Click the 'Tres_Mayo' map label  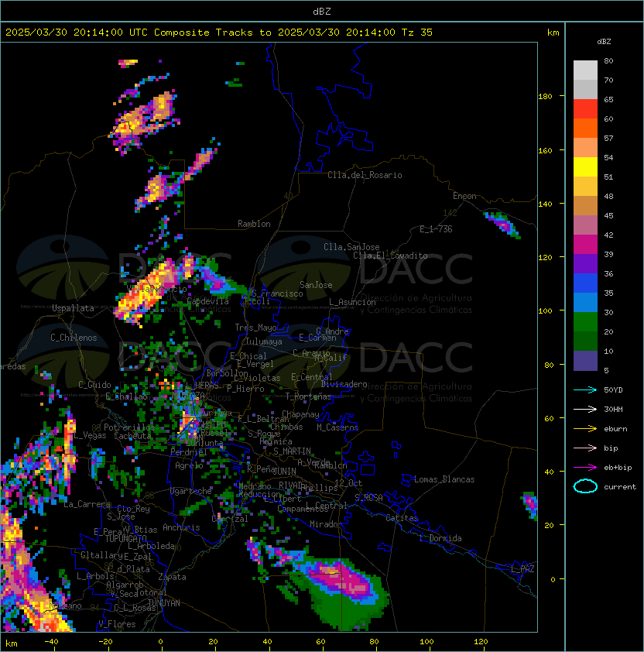(x=255, y=328)
